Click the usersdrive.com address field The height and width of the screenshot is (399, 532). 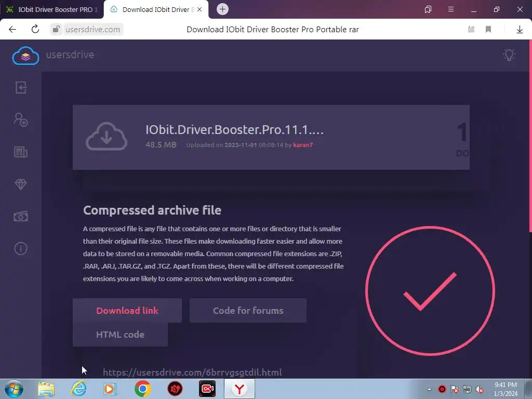92,30
